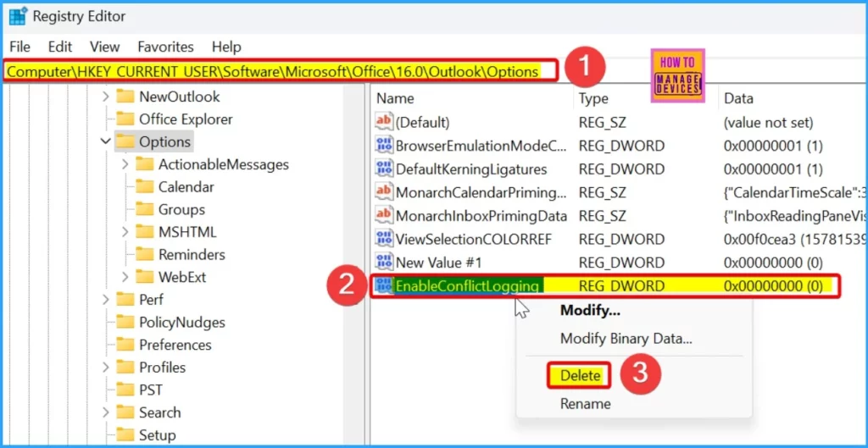Expand the Perf key
This screenshot has width=868, height=448.
click(106, 299)
